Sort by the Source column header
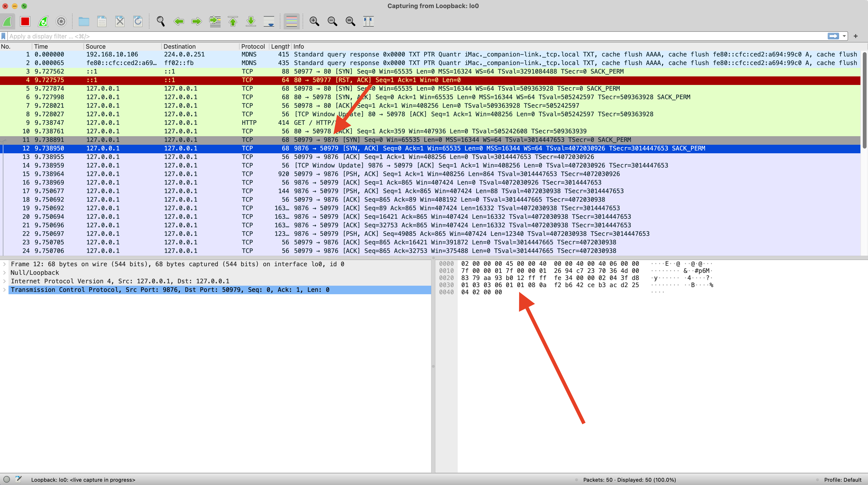The image size is (868, 485). [x=122, y=47]
